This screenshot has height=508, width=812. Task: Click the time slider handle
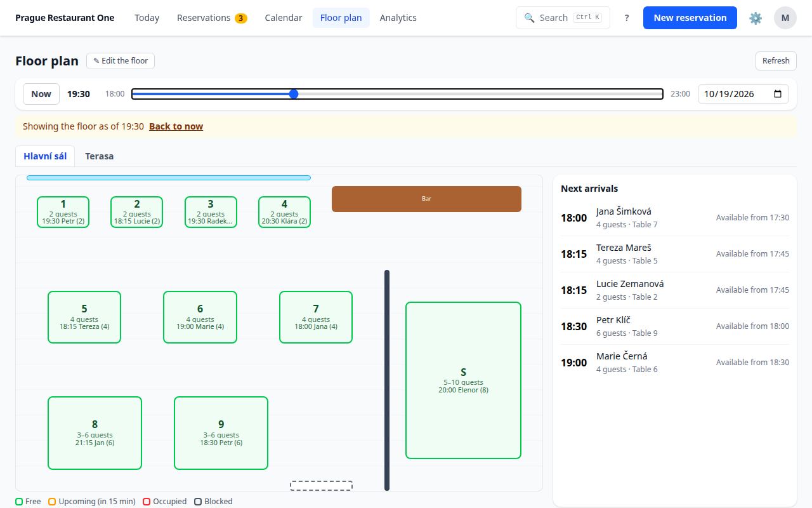point(294,94)
